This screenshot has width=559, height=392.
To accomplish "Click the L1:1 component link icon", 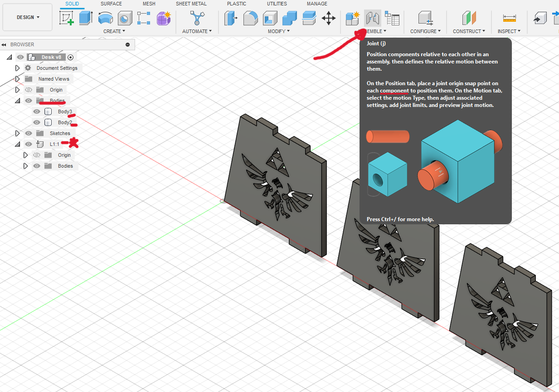I will pos(40,144).
